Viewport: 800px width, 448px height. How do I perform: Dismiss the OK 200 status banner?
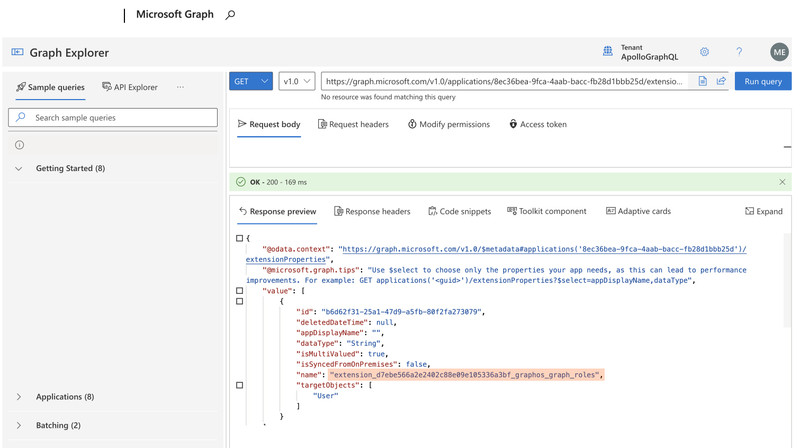point(782,182)
